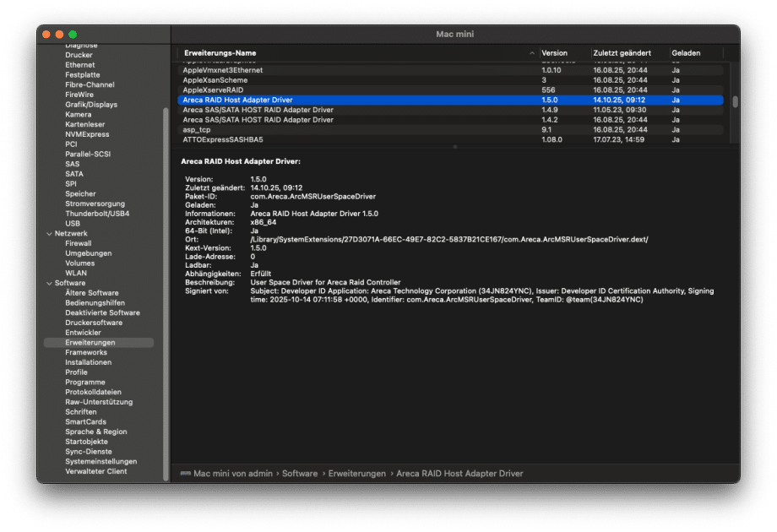Image resolution: width=777 pixels, height=532 pixels.
Task: Select Bedienungshilfen in the sidebar
Action: point(95,302)
